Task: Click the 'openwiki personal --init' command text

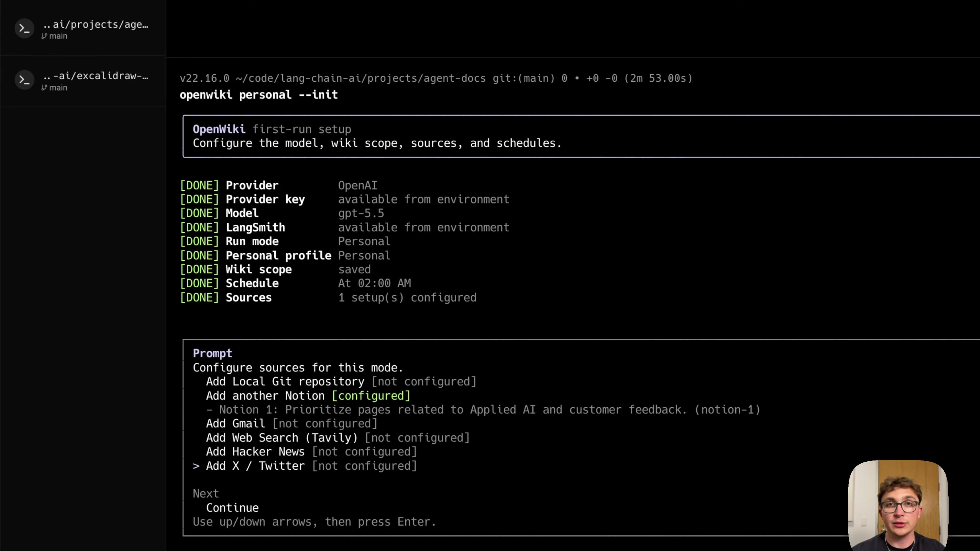Action: [x=259, y=95]
